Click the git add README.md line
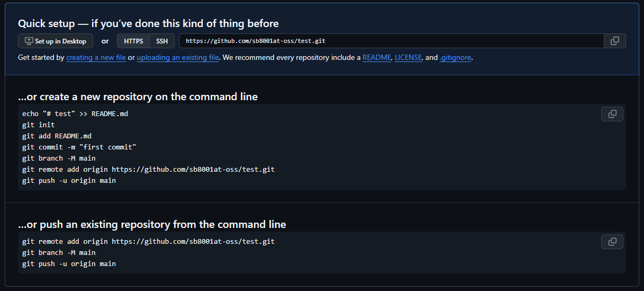The image size is (644, 291). coord(57,136)
